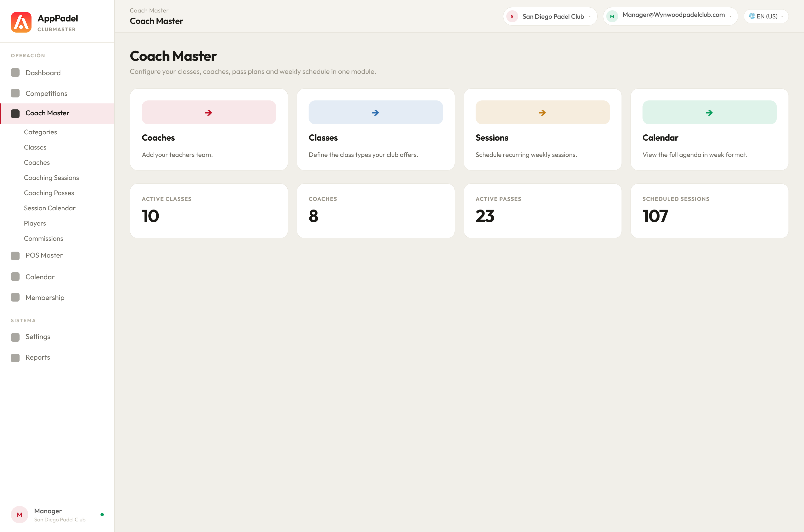Open Dashboard in the sidebar
This screenshot has width=804, height=532.
57,73
